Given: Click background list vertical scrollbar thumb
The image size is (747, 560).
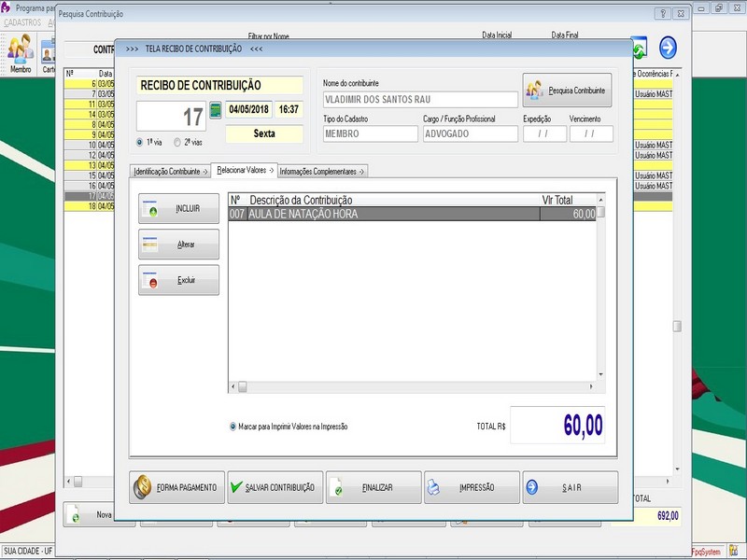Looking at the screenshot, I should coord(677,326).
